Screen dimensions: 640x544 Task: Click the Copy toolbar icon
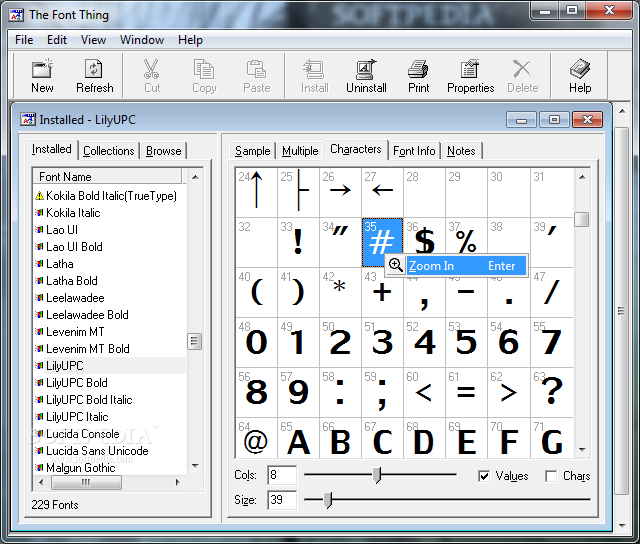(x=204, y=69)
